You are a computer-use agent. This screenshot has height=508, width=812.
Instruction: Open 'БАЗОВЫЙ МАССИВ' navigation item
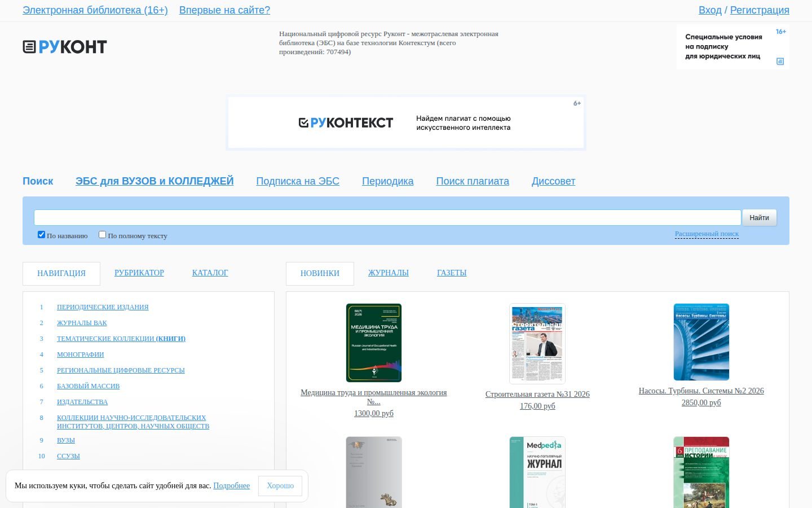click(x=88, y=386)
